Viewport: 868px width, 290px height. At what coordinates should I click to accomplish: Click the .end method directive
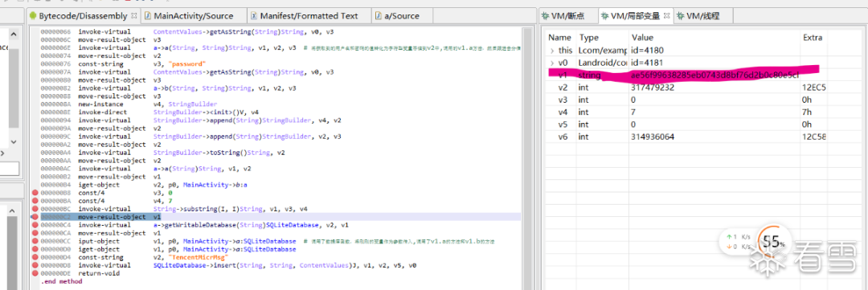61,281
